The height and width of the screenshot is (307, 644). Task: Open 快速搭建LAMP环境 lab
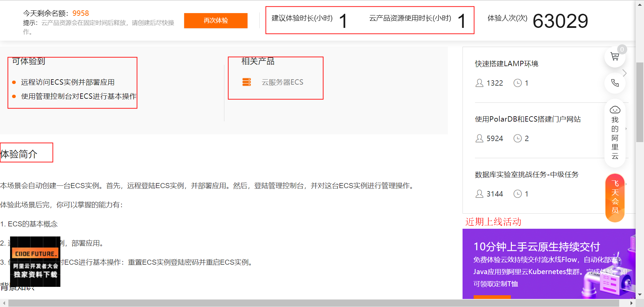506,64
